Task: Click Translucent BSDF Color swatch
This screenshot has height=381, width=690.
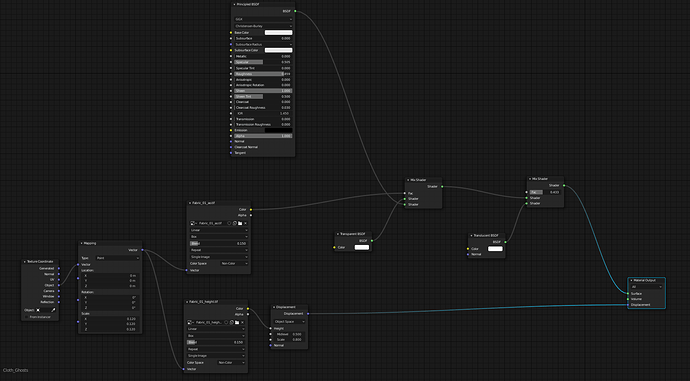Action: point(495,249)
